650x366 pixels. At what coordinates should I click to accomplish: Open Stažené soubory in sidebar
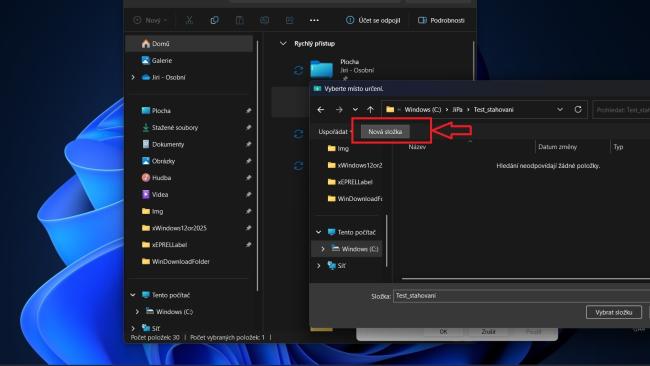[170, 128]
